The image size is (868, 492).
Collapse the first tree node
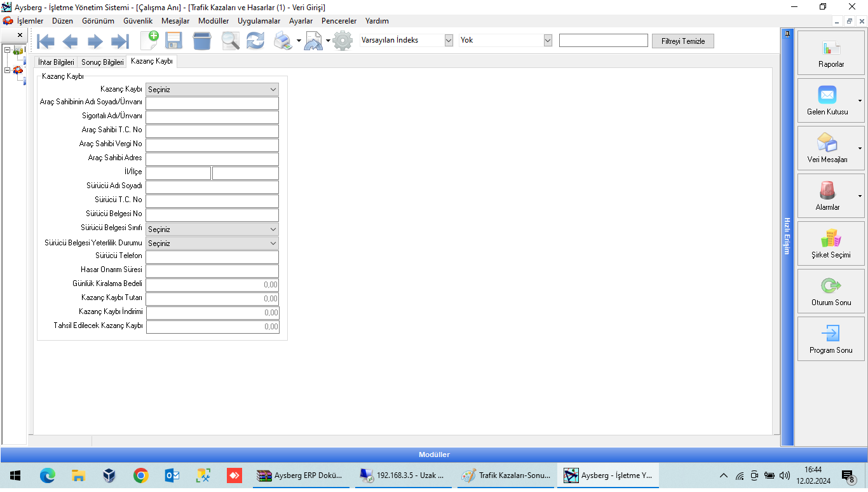point(7,50)
